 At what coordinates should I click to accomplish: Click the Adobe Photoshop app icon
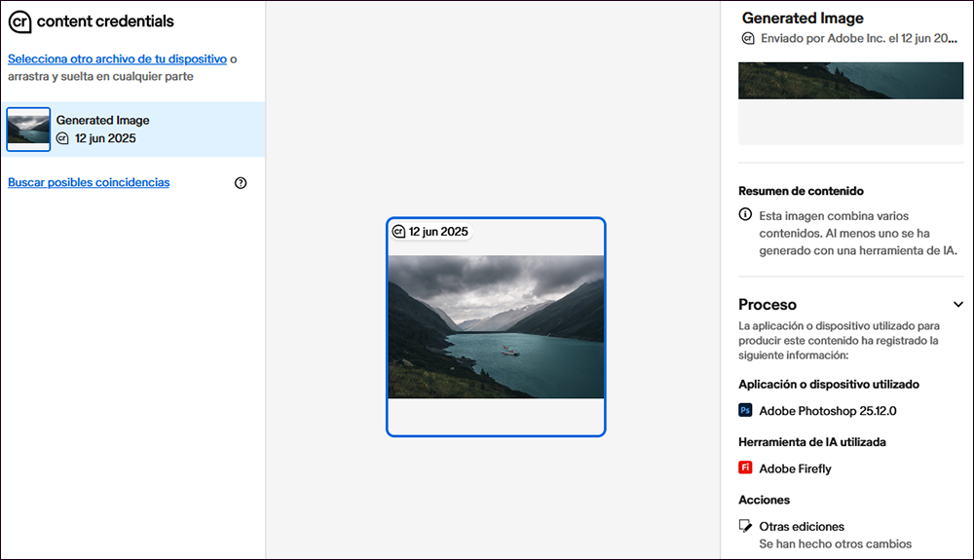click(x=745, y=410)
